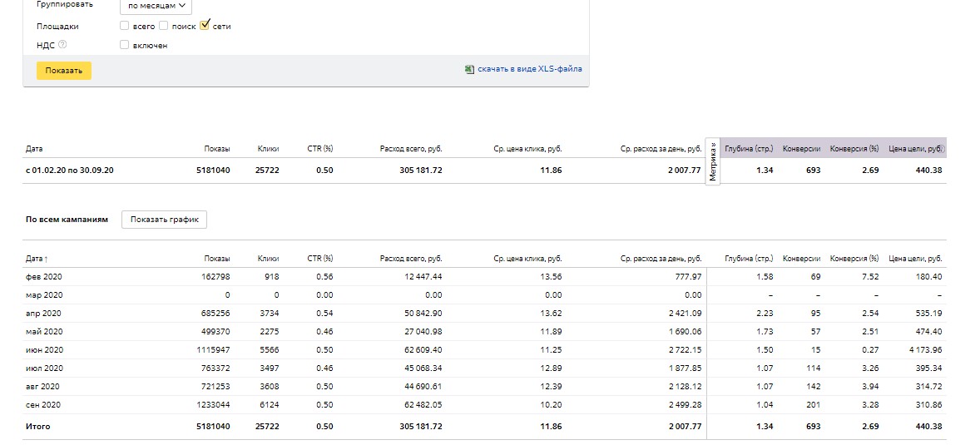Click the Конверсии header in monthly table
Image resolution: width=980 pixels, height=445 pixels.
802,259
